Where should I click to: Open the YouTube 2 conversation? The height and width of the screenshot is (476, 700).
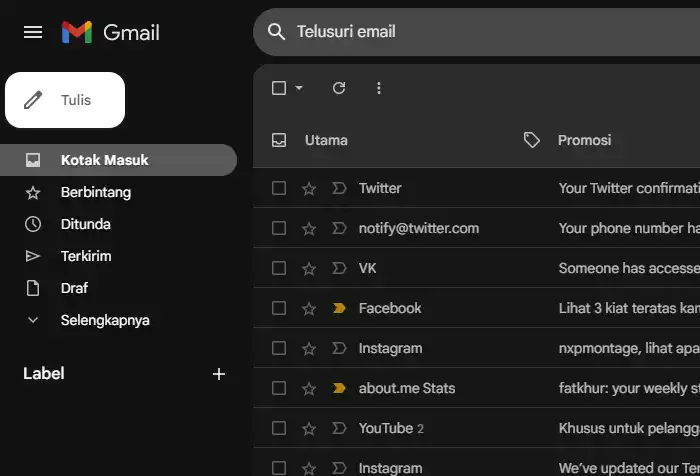tap(392, 428)
